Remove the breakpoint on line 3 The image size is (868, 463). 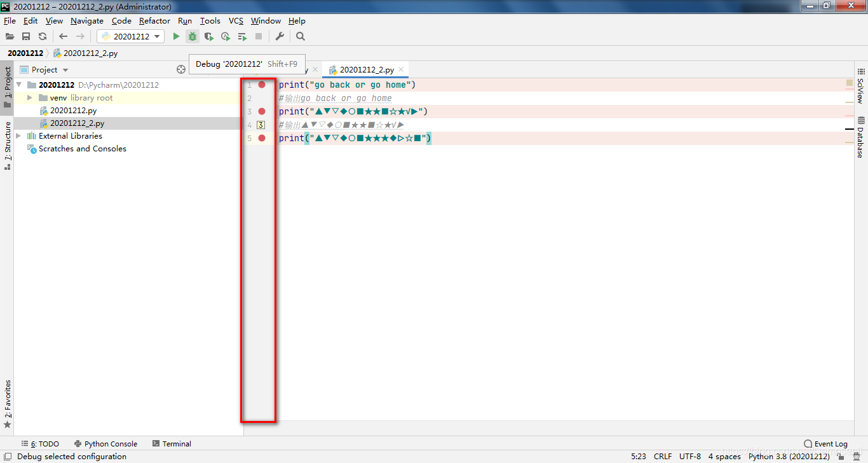click(x=262, y=111)
